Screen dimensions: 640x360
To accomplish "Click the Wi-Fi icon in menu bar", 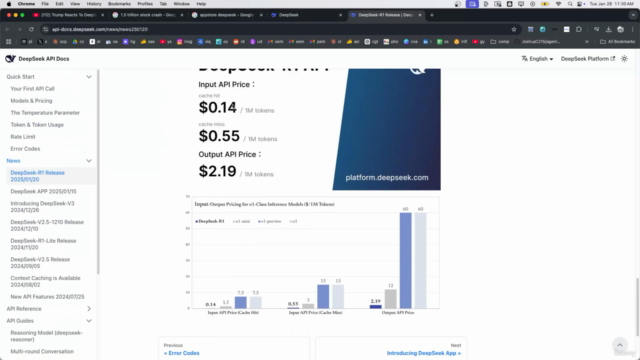I will point(558,4).
